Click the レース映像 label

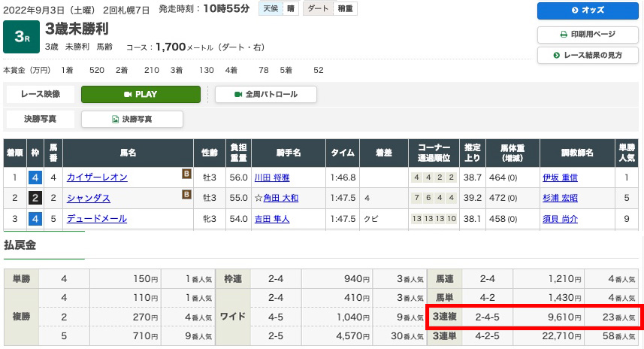[41, 94]
